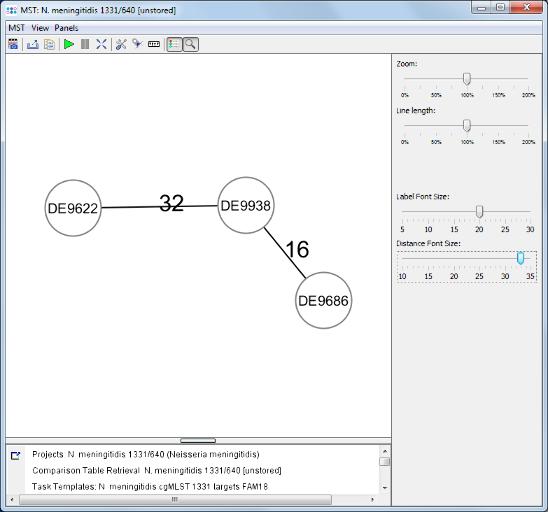
Task: Click the blue crossed-arrows fit icon
Action: click(x=101, y=44)
